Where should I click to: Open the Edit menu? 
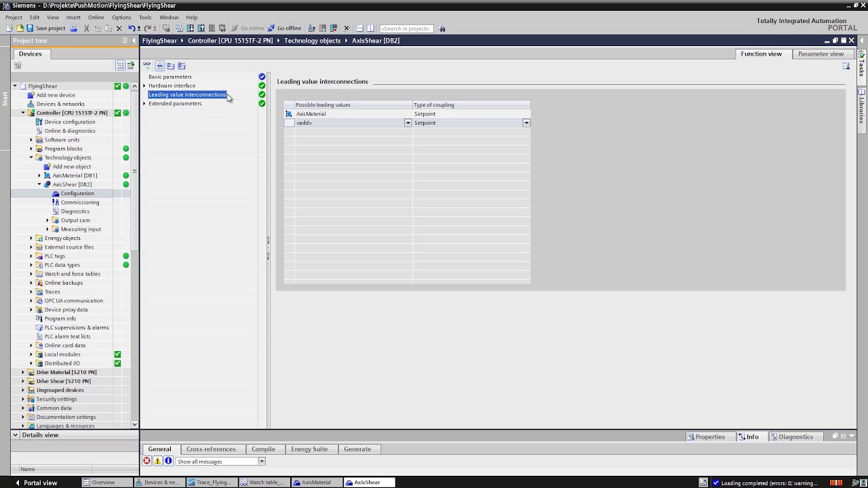(35, 17)
